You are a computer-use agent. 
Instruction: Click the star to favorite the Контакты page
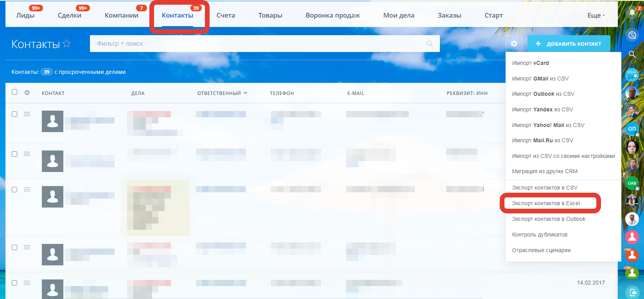click(x=67, y=43)
